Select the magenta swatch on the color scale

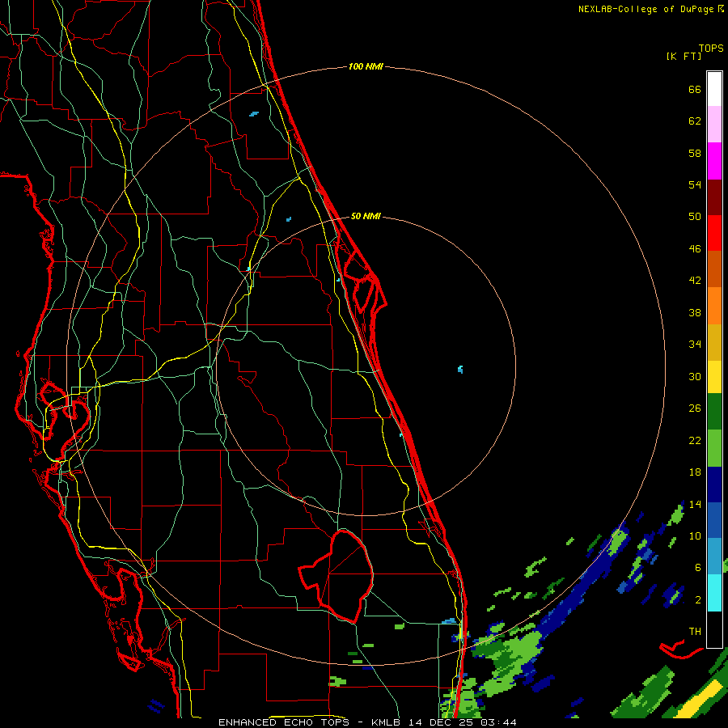[x=714, y=161]
